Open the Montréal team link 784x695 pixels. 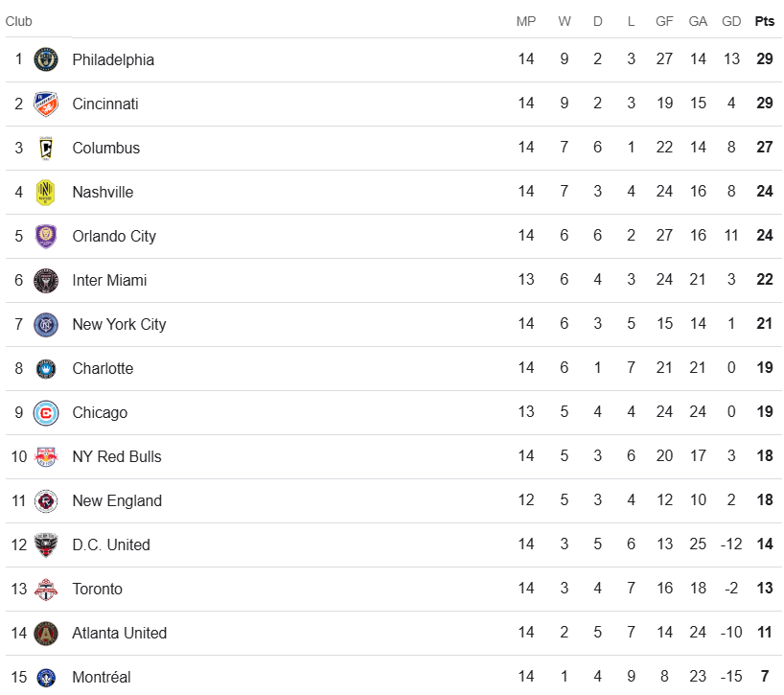click(x=101, y=677)
